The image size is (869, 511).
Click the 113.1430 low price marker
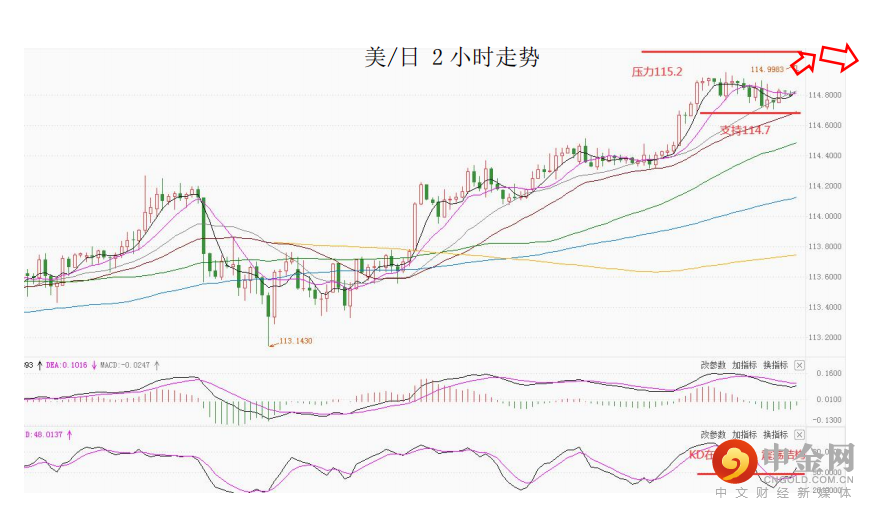tap(295, 341)
